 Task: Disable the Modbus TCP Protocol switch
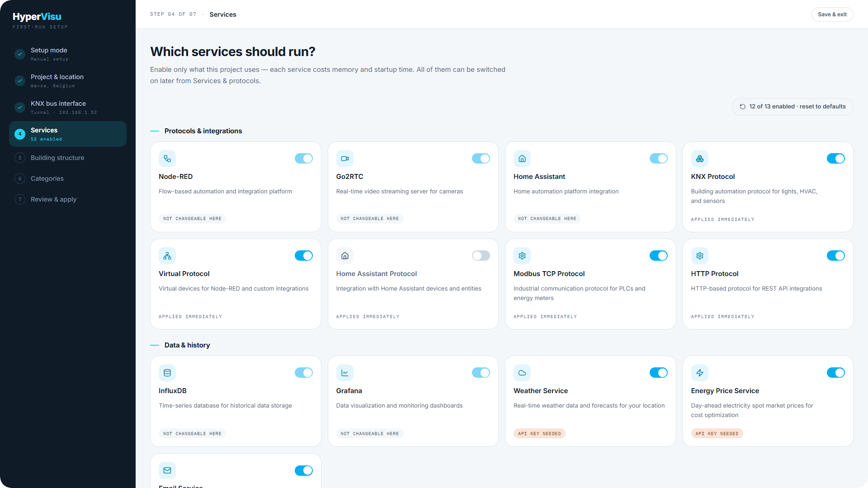[x=659, y=256]
